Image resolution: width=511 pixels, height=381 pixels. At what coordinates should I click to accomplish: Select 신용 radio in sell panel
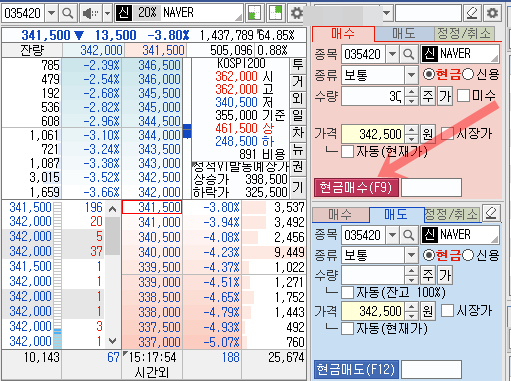(468, 255)
